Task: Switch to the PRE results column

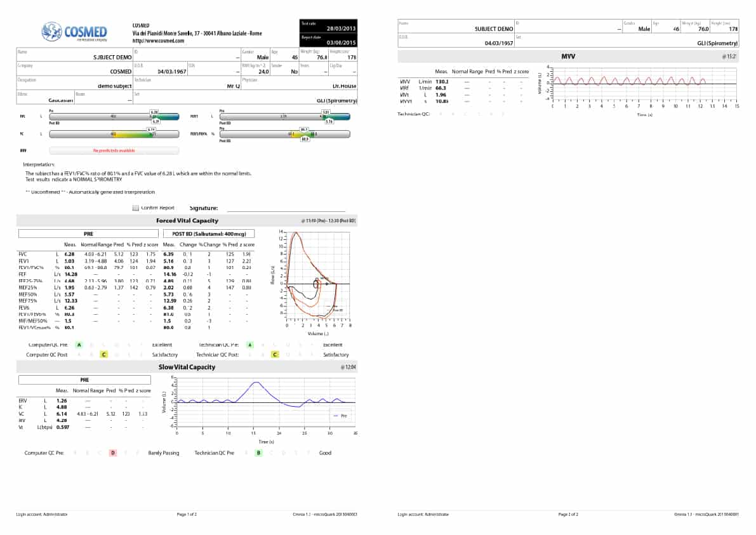Action: click(88, 233)
